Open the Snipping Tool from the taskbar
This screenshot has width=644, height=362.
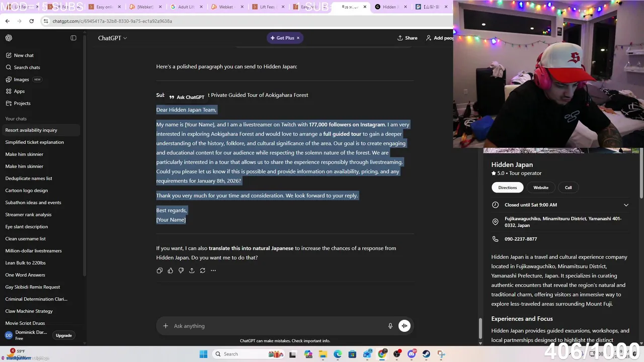[x=441, y=354]
